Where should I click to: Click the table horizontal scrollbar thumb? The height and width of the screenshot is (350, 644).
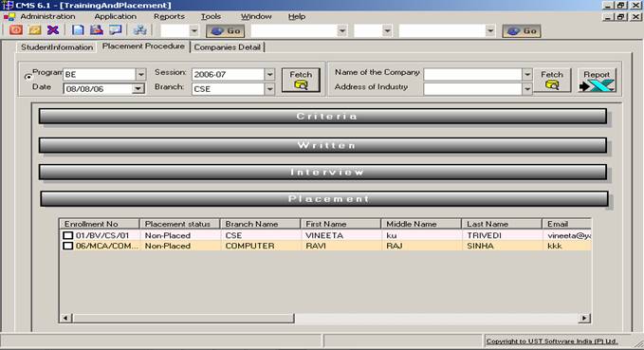(184, 318)
